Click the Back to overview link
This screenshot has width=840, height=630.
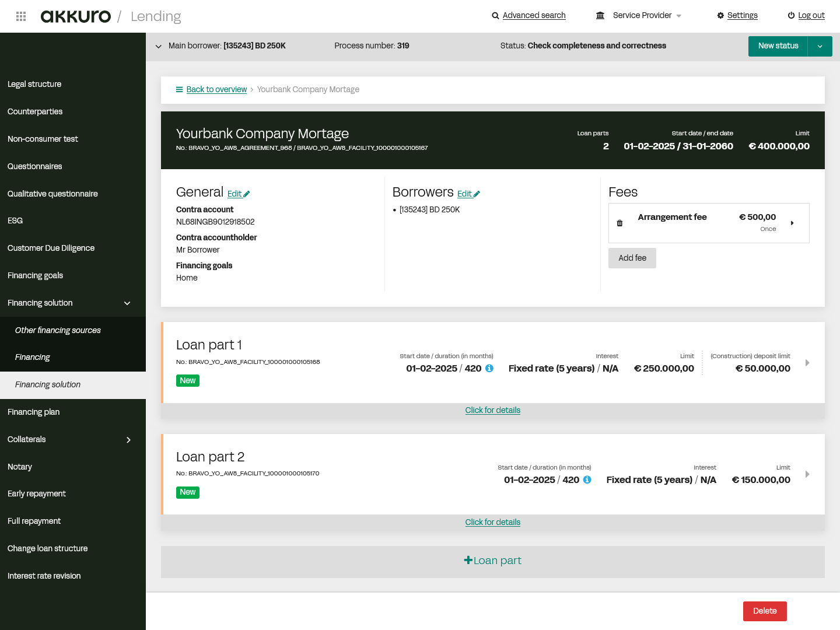coord(216,89)
